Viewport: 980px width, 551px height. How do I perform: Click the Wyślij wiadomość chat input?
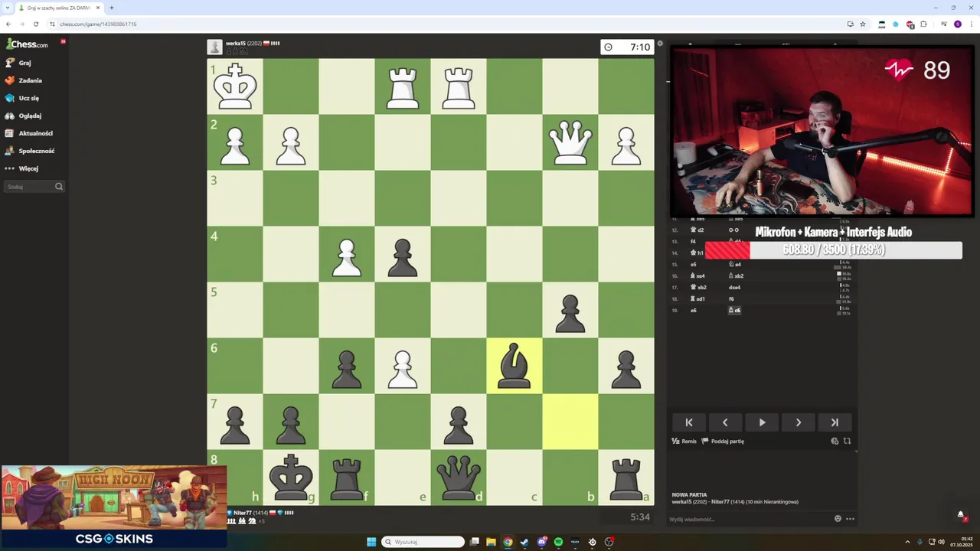pyautogui.click(x=749, y=519)
